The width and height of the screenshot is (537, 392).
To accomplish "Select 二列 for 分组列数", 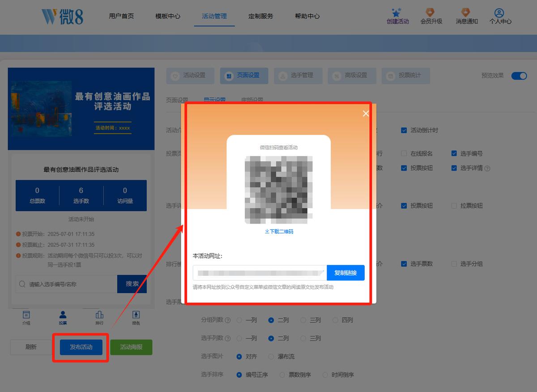I will click(271, 320).
